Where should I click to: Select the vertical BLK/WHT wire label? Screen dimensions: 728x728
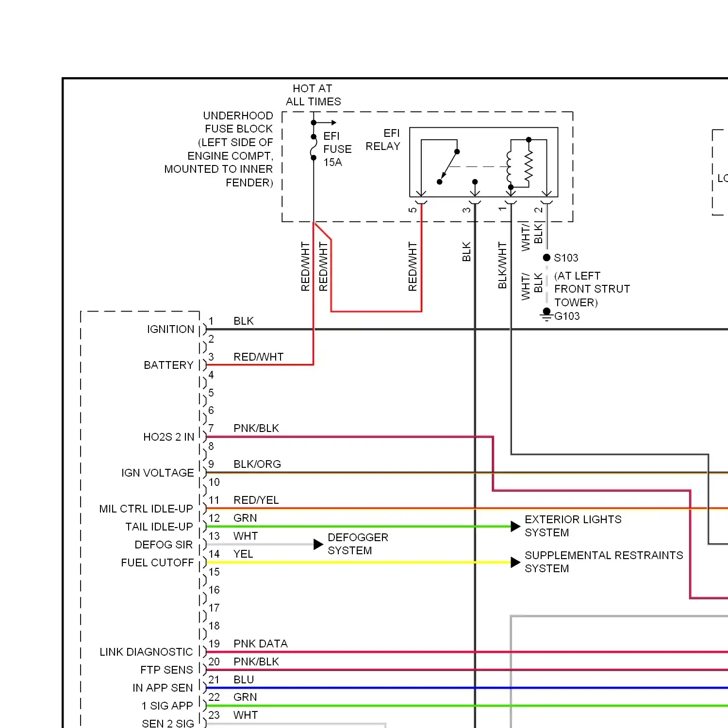(x=502, y=265)
